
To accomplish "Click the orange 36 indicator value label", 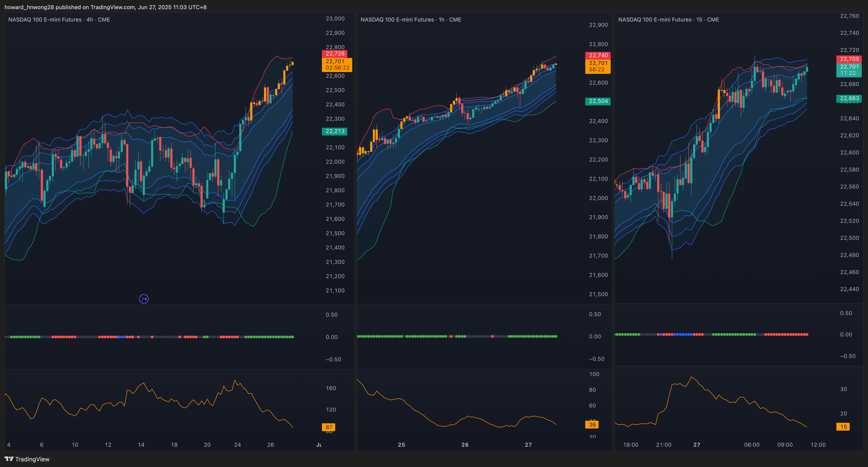I will click(x=592, y=425).
